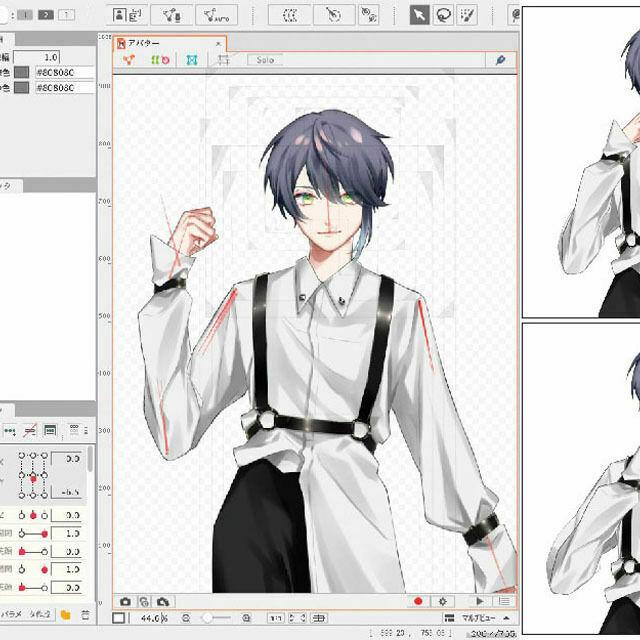
Task: Open the parameter panel menu icon
Action: coord(87,613)
